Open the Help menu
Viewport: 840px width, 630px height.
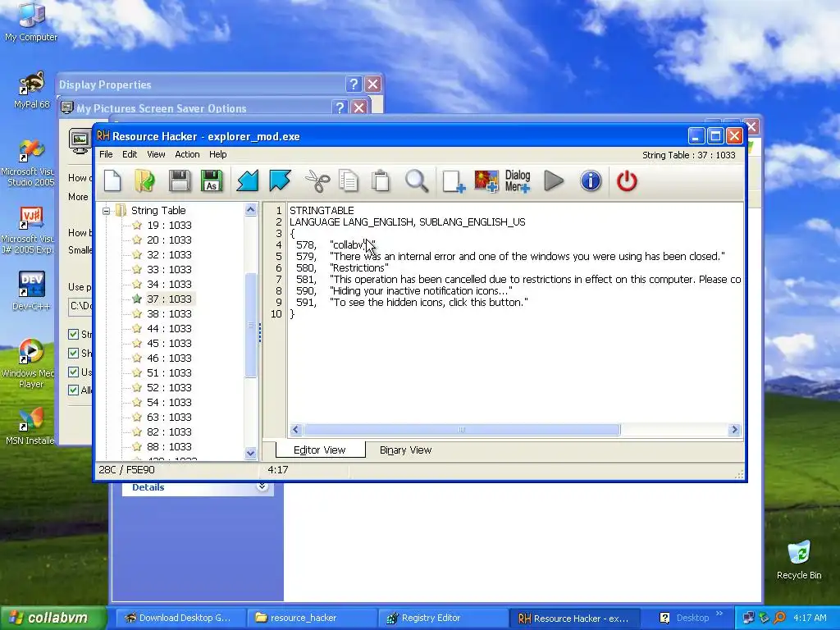tap(218, 154)
